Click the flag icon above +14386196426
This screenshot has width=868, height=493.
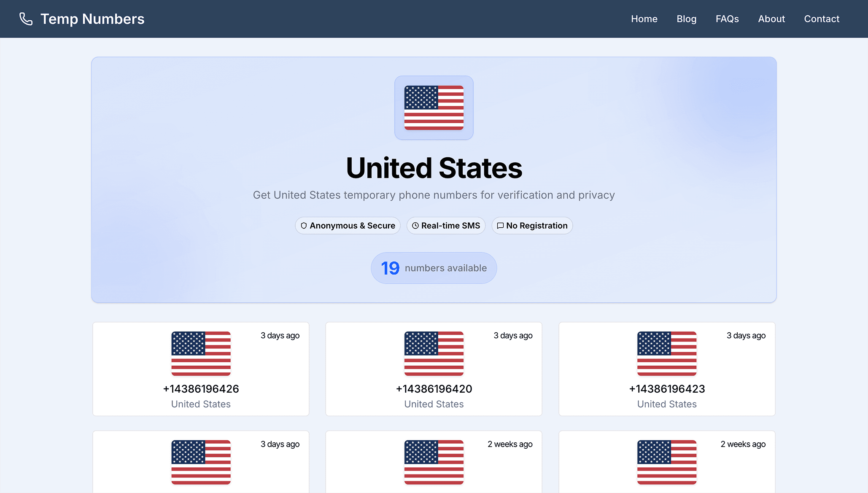[x=201, y=354]
